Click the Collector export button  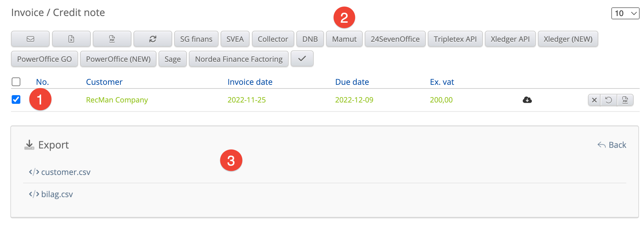click(273, 39)
